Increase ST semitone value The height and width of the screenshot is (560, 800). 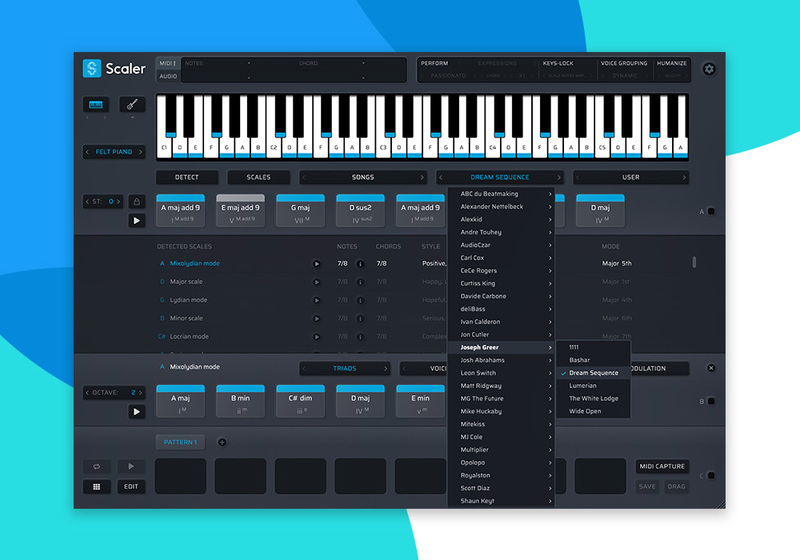coord(118,201)
